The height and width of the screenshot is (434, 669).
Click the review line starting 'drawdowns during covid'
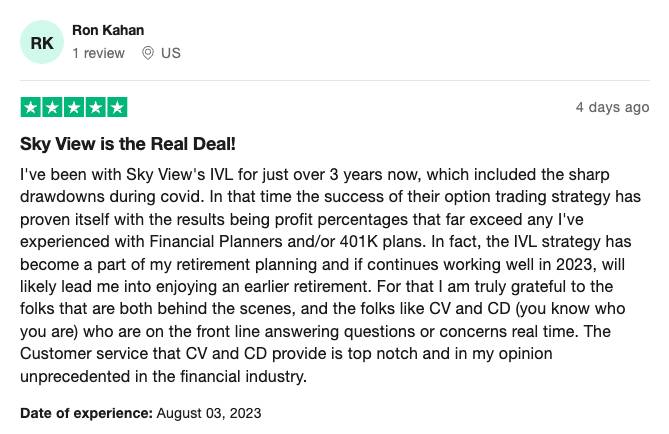click(x=330, y=197)
